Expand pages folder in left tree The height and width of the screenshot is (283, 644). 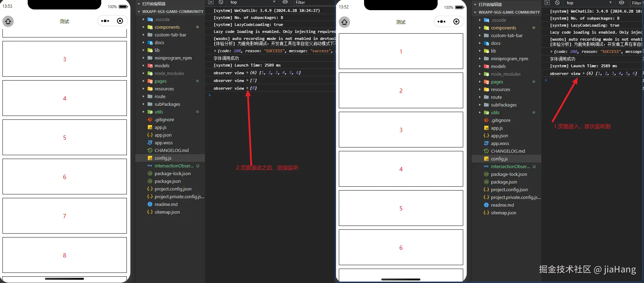click(x=143, y=81)
